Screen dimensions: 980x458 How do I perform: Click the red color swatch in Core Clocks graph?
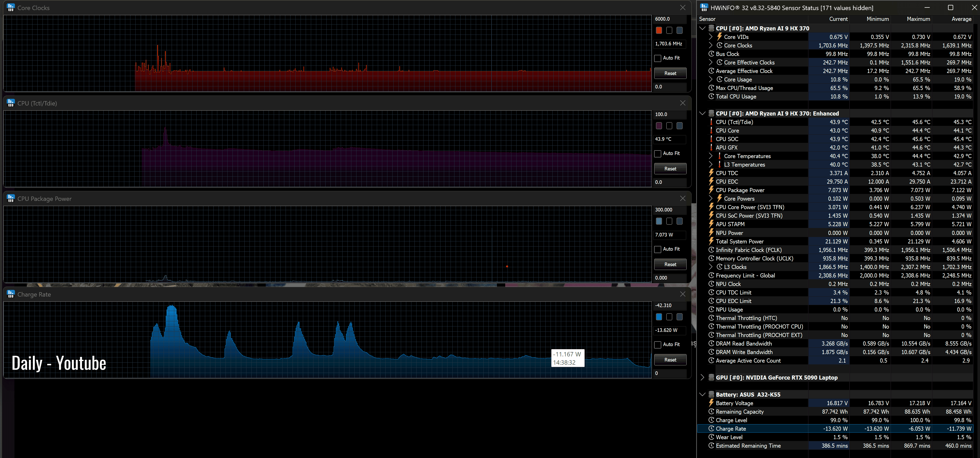659,30
